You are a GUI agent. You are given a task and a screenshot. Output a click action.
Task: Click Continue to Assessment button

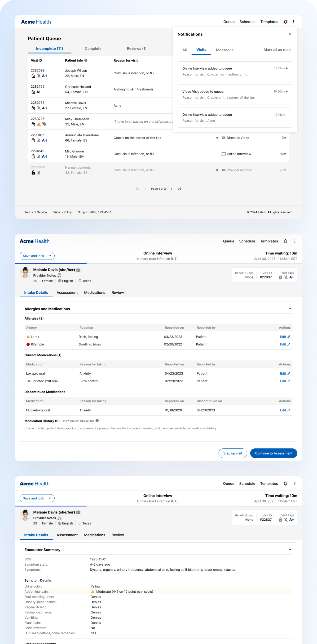[x=273, y=453]
